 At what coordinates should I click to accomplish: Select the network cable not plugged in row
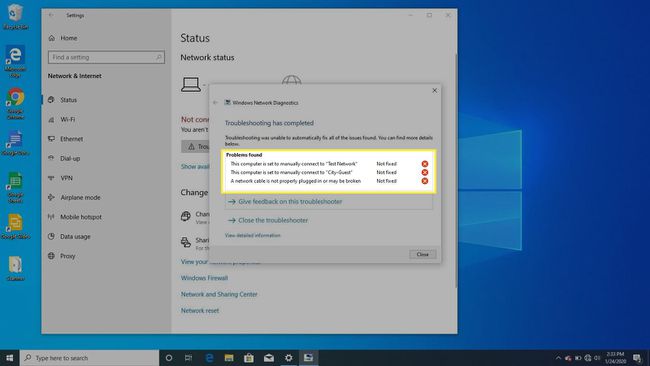click(330, 181)
